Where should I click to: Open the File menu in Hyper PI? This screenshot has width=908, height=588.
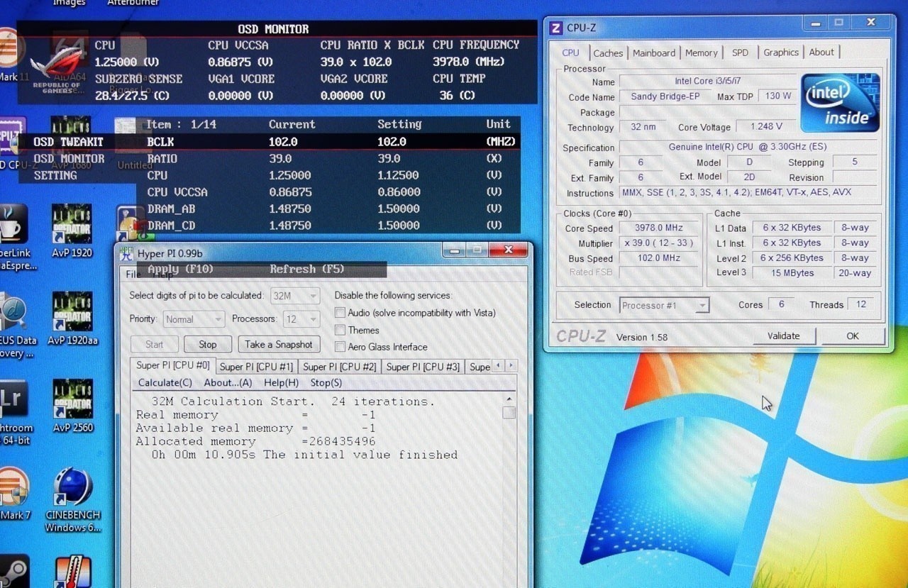132,274
